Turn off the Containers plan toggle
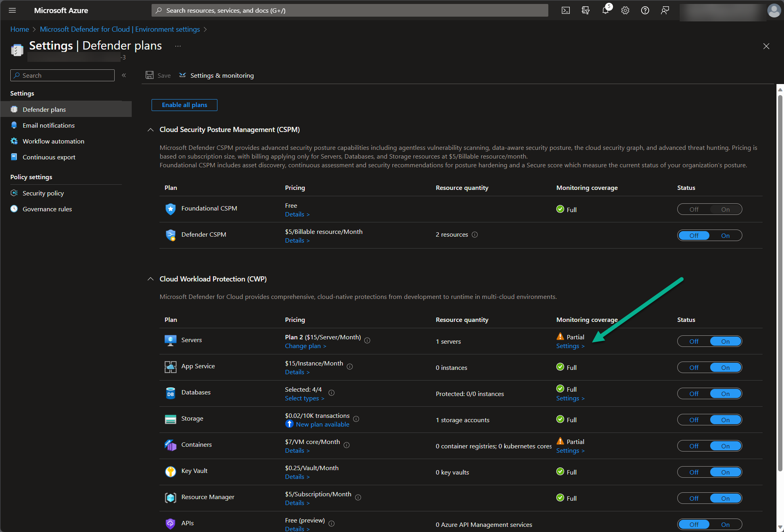This screenshot has width=784, height=532. (694, 446)
